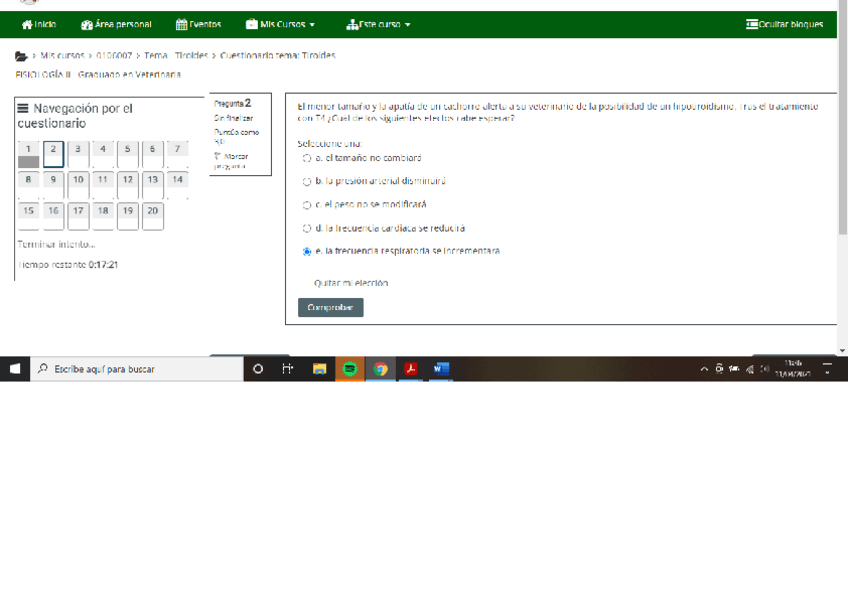Screen dimensions: 848x599
Task: Open 0106007 course breadcrumb link
Action: pyautogui.click(x=114, y=55)
